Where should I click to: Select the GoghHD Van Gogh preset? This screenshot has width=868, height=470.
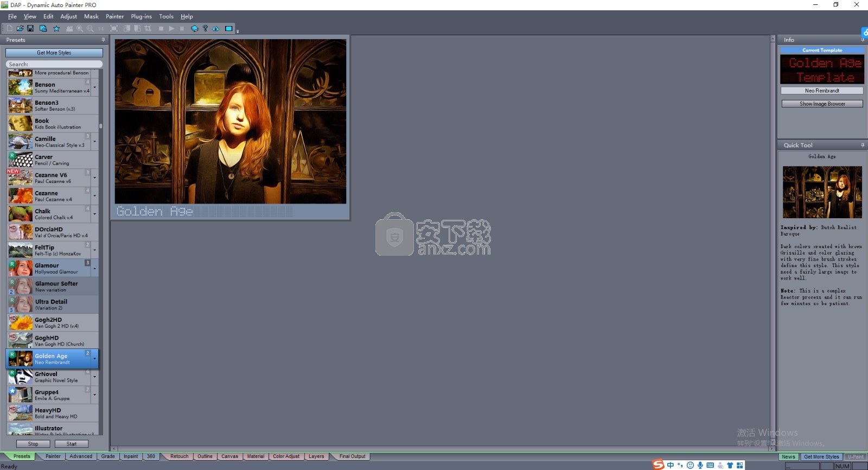click(x=53, y=341)
